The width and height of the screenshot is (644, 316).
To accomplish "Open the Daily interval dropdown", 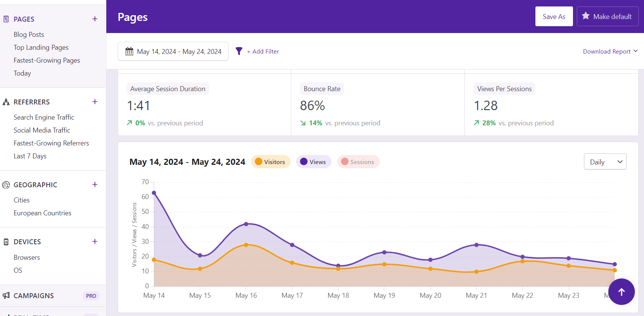I will [x=605, y=162].
